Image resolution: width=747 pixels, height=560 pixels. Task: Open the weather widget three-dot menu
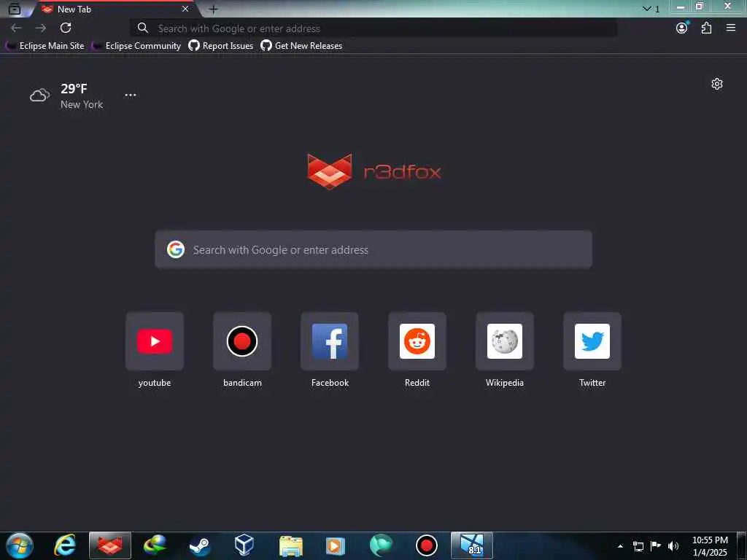pos(131,95)
